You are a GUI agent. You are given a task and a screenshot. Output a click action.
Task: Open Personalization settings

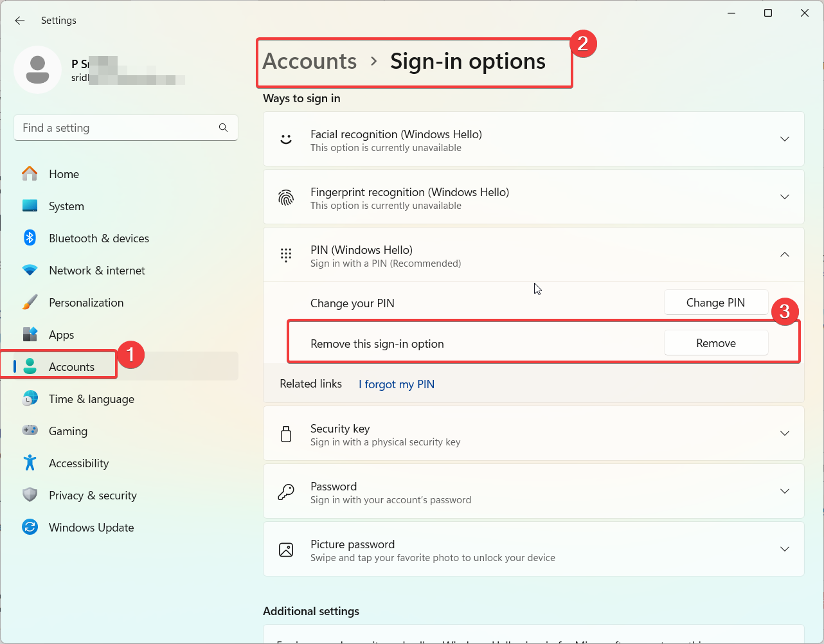[86, 302]
